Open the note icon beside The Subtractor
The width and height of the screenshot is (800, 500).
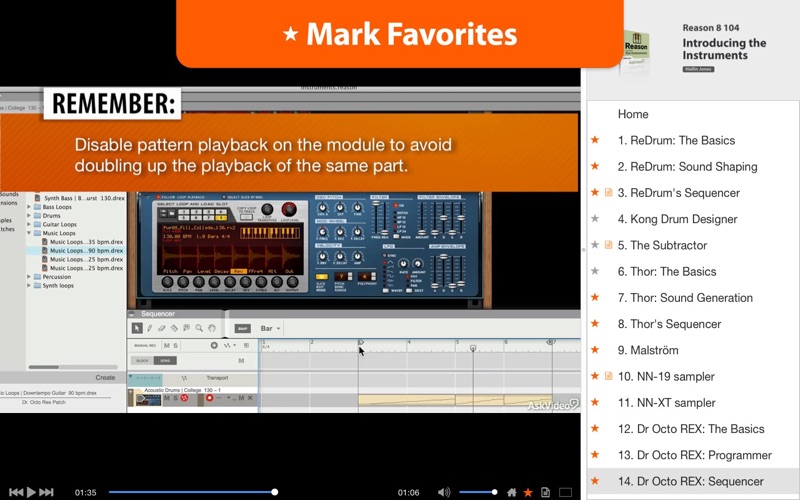(608, 245)
